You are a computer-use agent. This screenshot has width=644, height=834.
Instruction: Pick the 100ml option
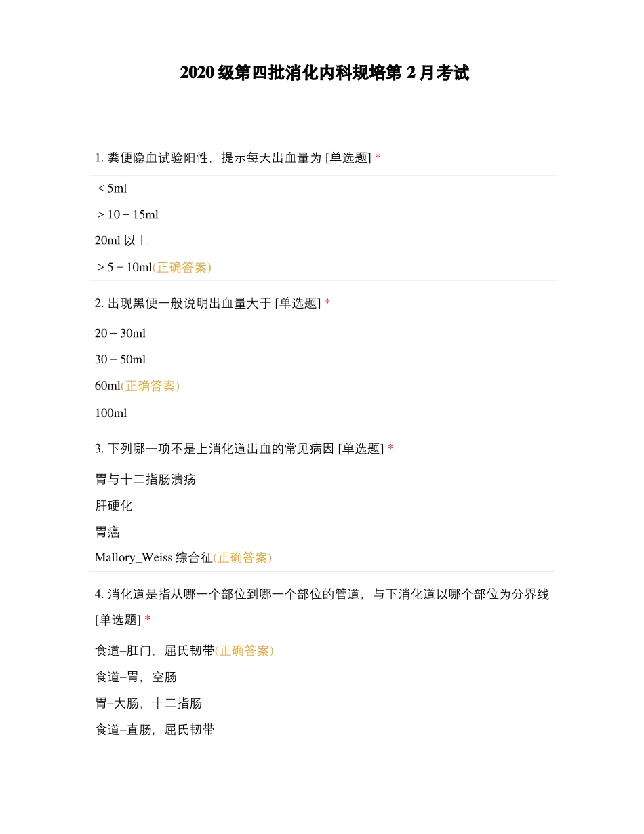(x=110, y=413)
